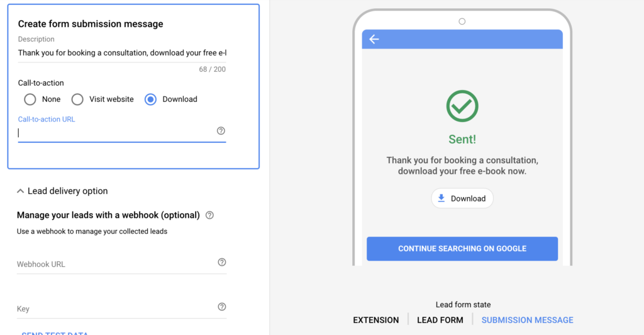This screenshot has height=335, width=644.
Task: Click help icon for Webhook URL field
Action: [222, 262]
